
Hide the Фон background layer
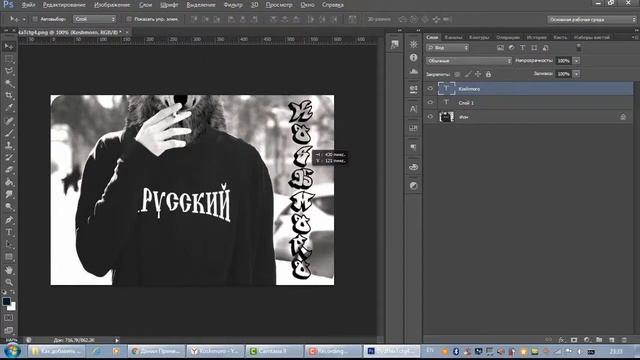430,117
